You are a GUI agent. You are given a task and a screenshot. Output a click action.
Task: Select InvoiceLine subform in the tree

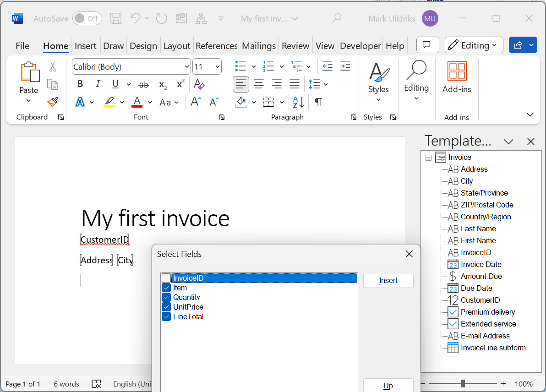[x=493, y=348]
